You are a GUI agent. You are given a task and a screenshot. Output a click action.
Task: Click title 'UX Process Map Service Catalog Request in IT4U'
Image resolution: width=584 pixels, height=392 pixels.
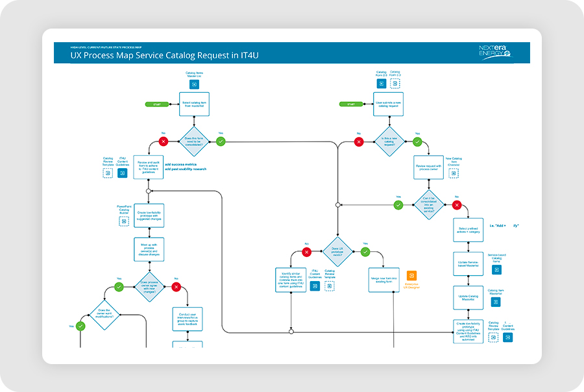[x=164, y=56]
